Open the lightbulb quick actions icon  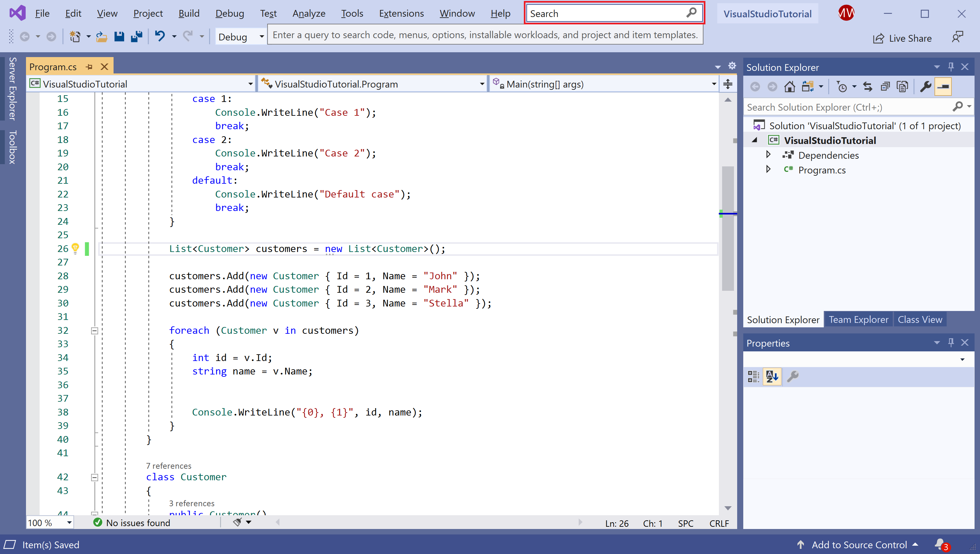75,248
